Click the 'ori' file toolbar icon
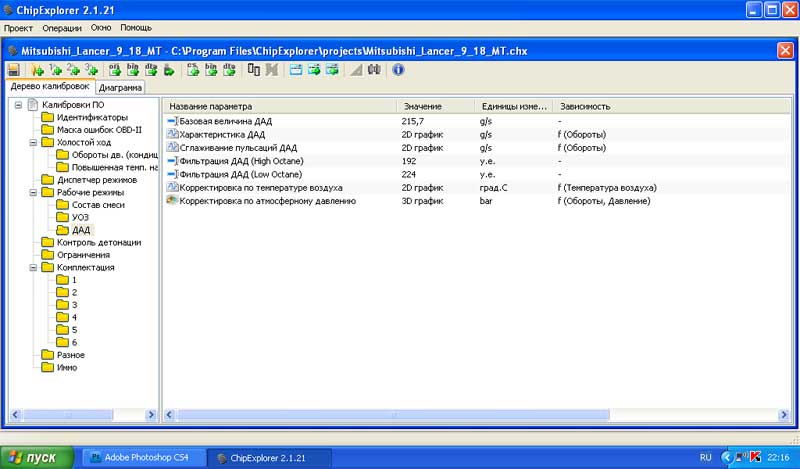 114,70
